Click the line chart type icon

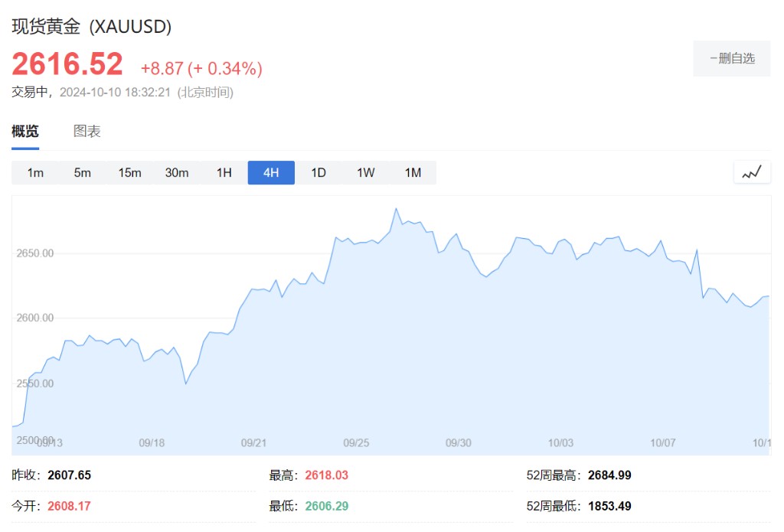point(752,173)
